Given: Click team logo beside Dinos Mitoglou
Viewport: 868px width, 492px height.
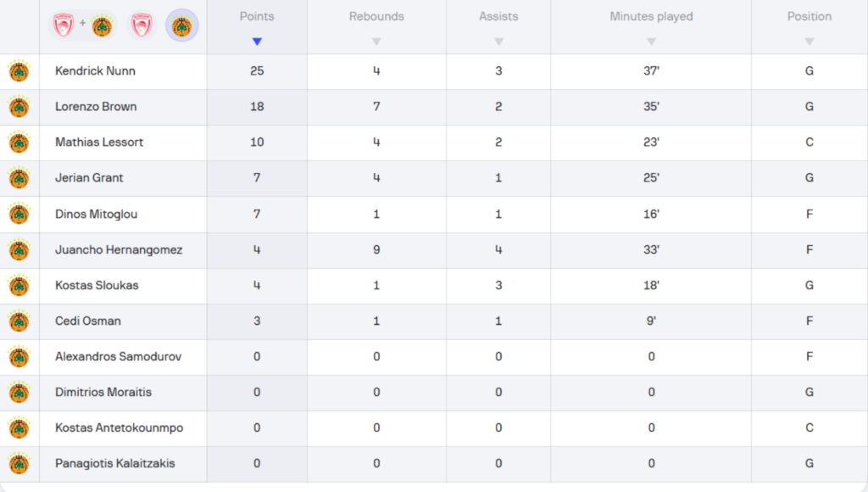Looking at the screenshot, I should 19,214.
